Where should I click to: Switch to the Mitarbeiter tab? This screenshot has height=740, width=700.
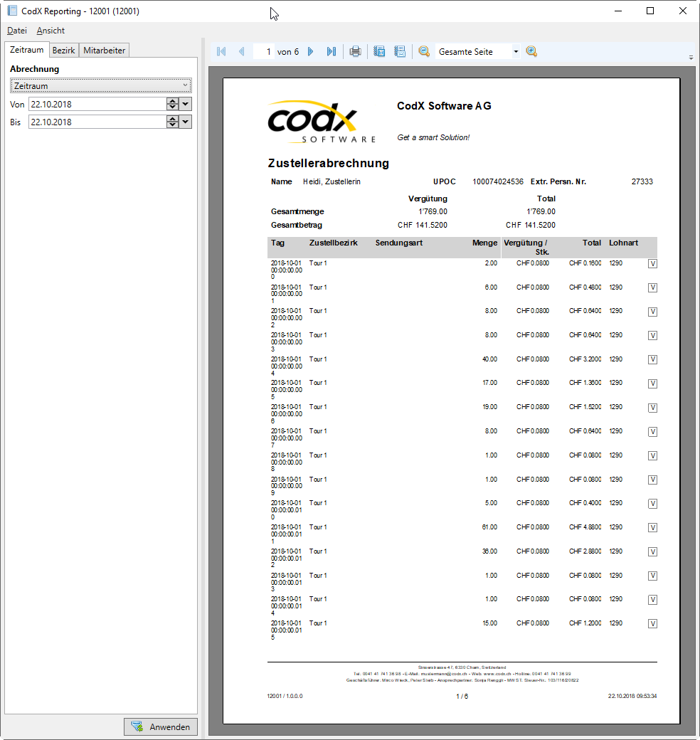click(105, 50)
